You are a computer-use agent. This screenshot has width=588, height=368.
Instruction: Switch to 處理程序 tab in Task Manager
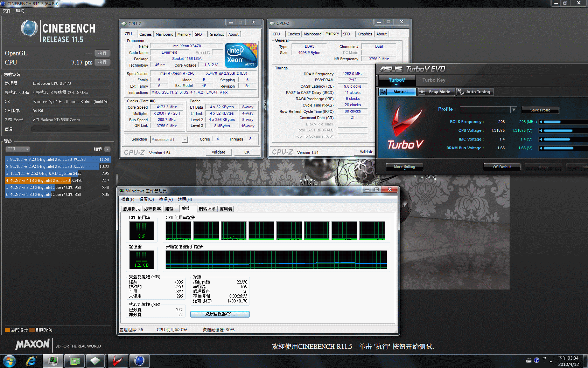(152, 209)
